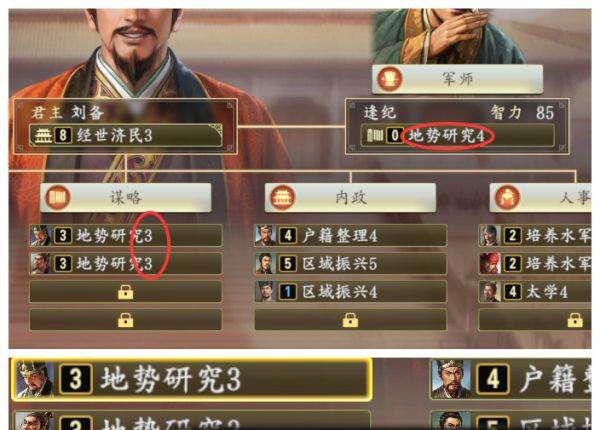Click the first 培养水军 entry
Viewport: 600px width, 430px height.
click(x=535, y=235)
